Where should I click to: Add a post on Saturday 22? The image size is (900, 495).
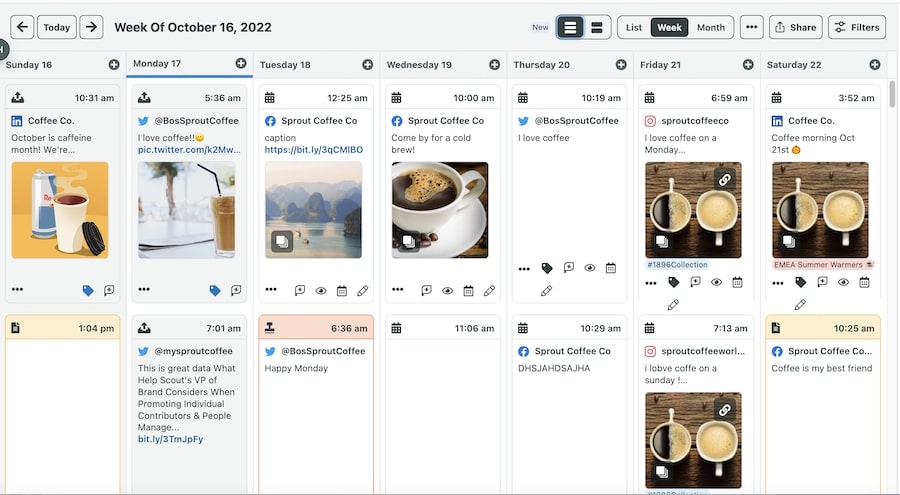[x=875, y=64]
